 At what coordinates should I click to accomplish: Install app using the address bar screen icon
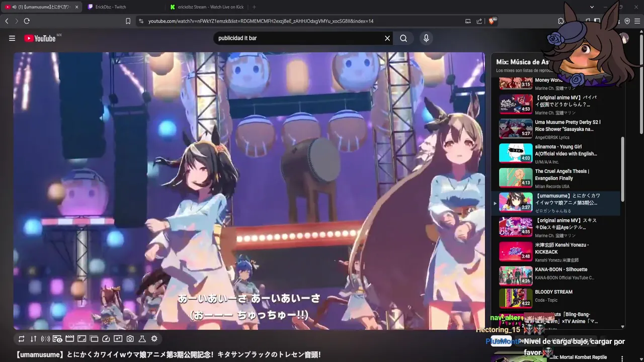[x=468, y=21]
